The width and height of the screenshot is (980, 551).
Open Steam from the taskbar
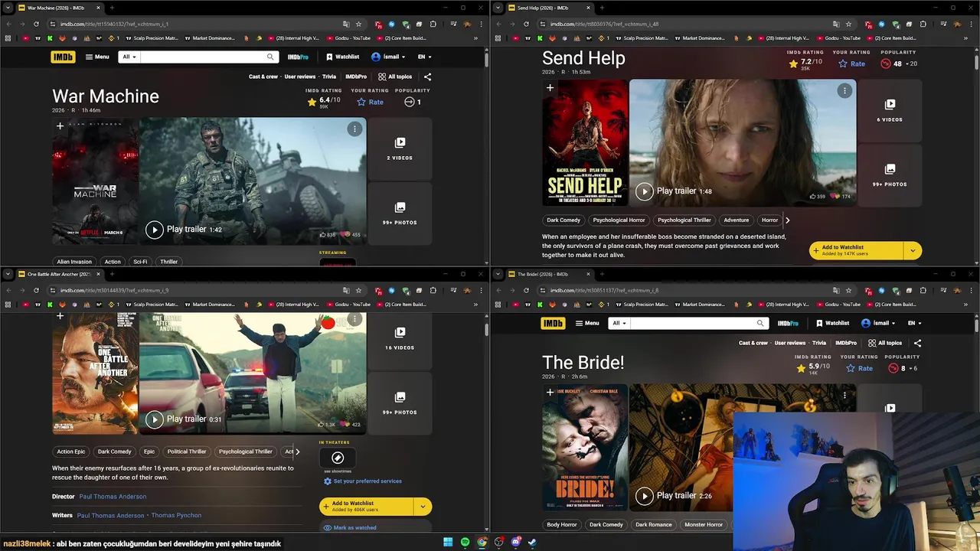533,543
